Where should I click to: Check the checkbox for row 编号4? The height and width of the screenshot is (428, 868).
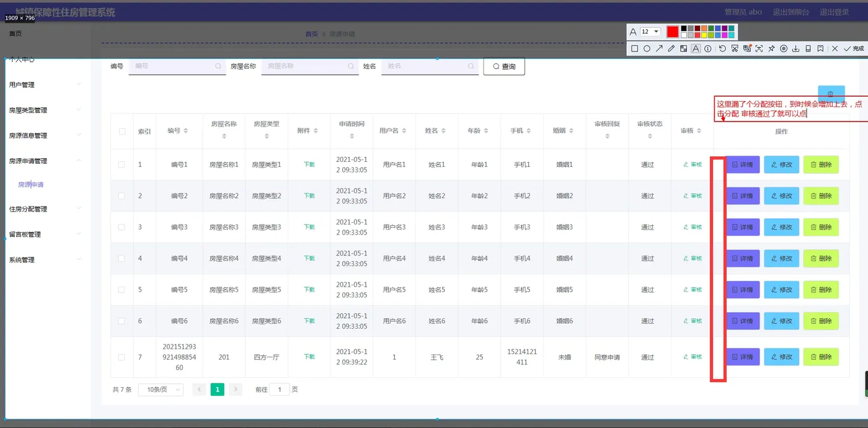(x=122, y=258)
